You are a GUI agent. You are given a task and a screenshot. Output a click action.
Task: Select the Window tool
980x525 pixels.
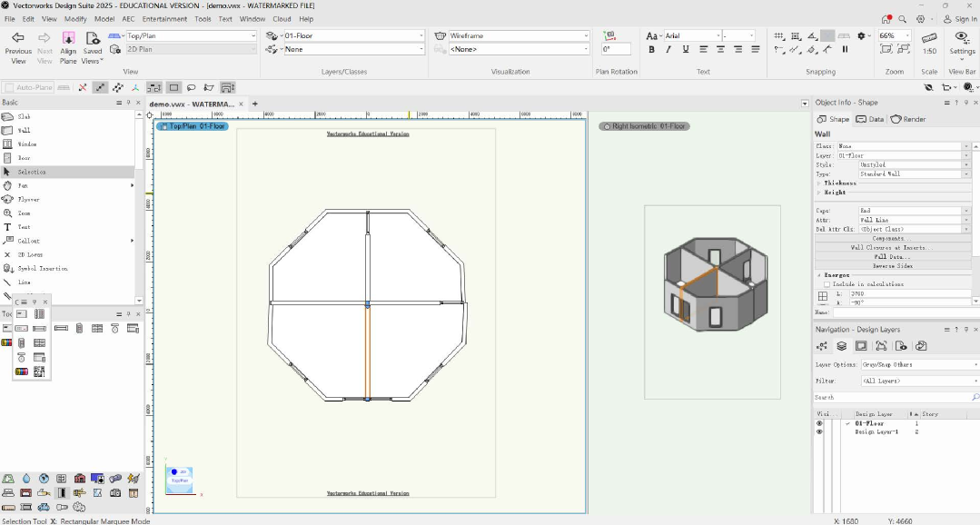(27, 144)
